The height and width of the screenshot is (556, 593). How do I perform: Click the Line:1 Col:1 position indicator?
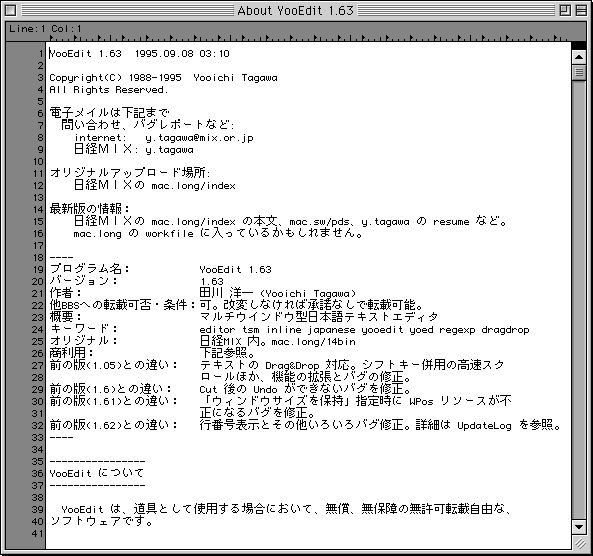45,29
